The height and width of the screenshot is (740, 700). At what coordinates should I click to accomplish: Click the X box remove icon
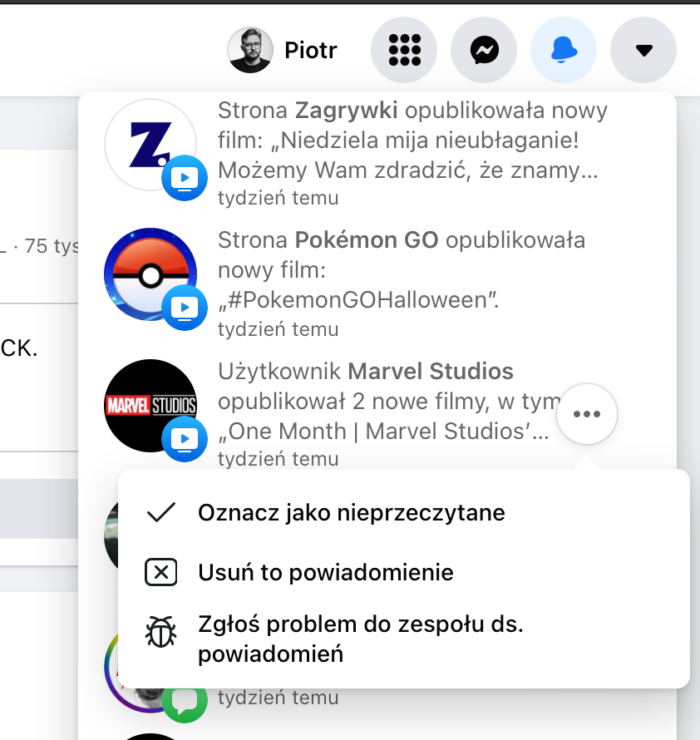pos(161,573)
